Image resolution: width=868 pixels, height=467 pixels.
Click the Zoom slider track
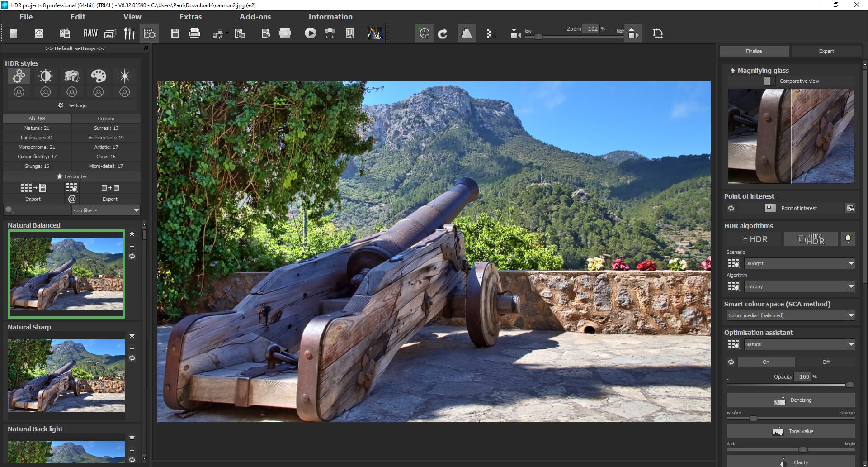coord(574,37)
